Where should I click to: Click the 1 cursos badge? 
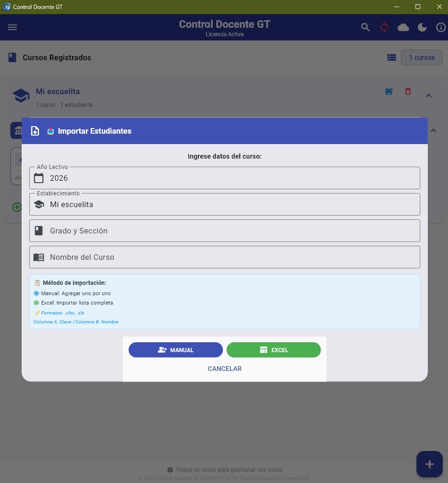[x=422, y=57]
